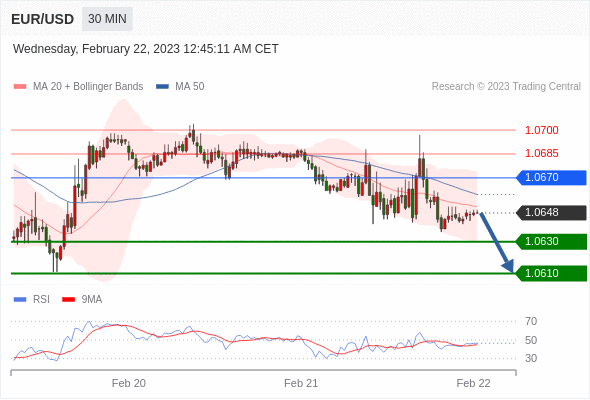Click the MA 50 legend swatch
The image size is (590, 400).
162,87
